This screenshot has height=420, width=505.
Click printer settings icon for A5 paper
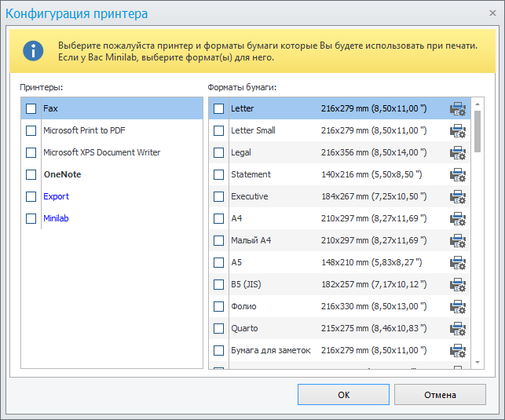tap(457, 263)
